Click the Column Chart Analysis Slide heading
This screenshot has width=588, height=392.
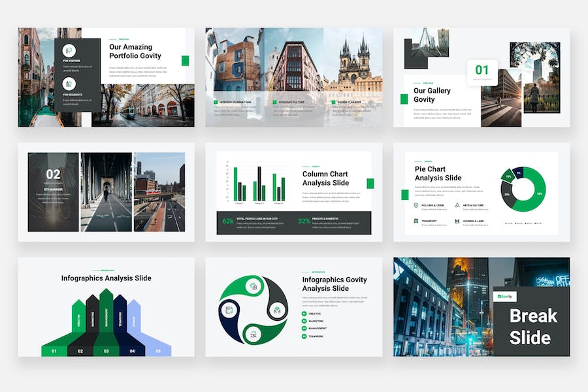[325, 178]
